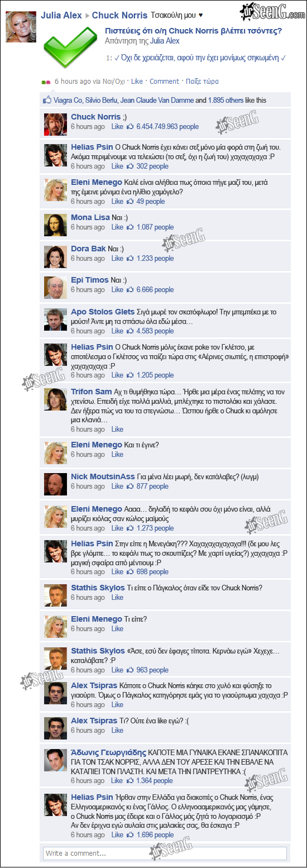Click in the 'Write a comment...' field

point(165,853)
